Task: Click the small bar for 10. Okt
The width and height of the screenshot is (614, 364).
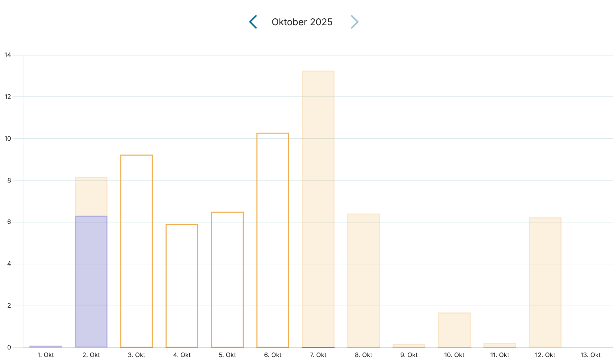Action: [x=454, y=330]
